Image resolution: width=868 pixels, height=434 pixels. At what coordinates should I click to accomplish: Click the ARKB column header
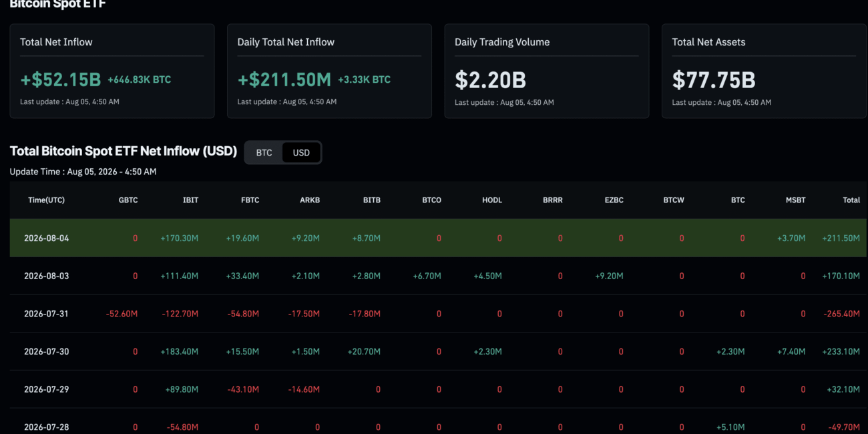point(310,200)
